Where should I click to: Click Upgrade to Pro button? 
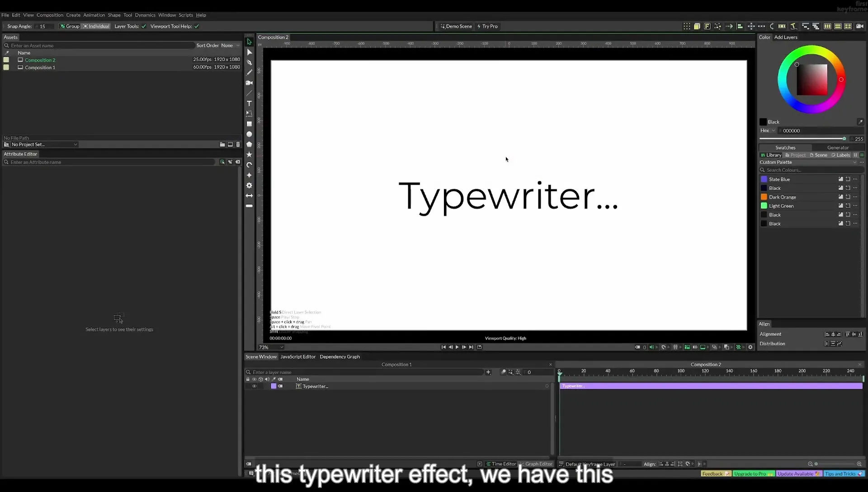(754, 474)
